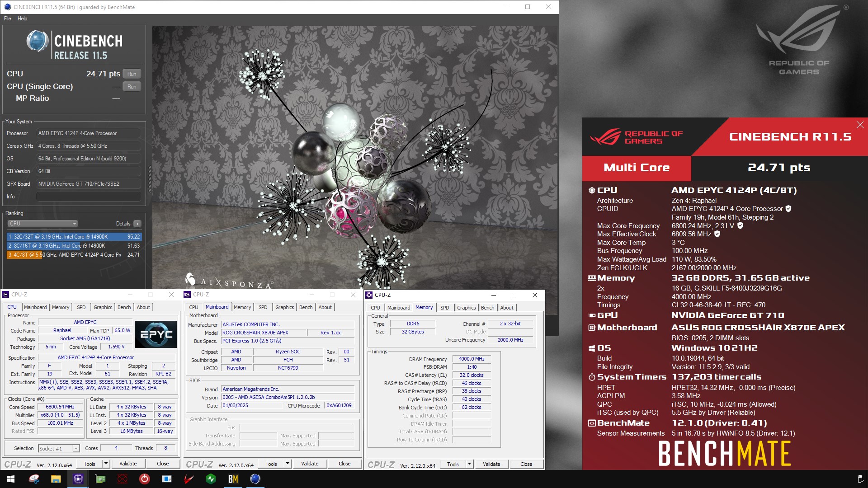Click the verified shield next to CPUID name
868x488 pixels.
pyautogui.click(x=788, y=209)
